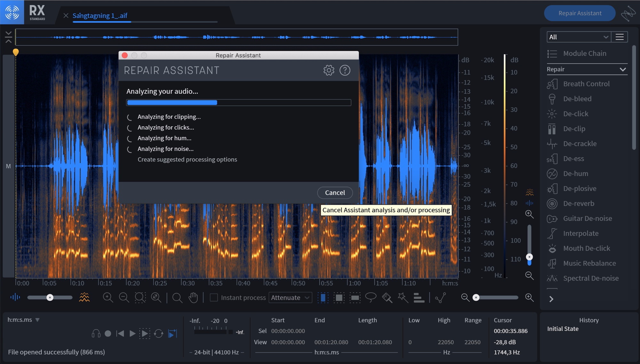Select the grab hand tool
Screen dimensions: 640x364
pos(193,297)
